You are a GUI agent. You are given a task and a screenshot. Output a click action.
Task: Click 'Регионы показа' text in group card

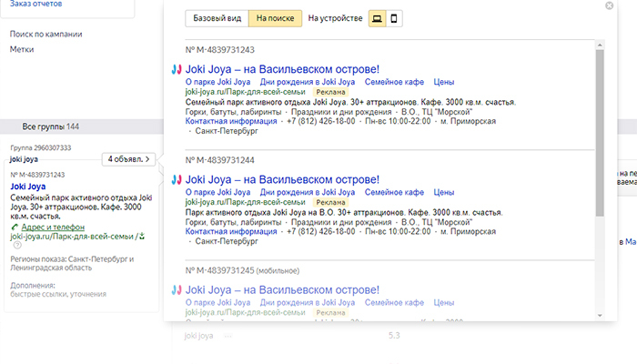[x=72, y=263]
